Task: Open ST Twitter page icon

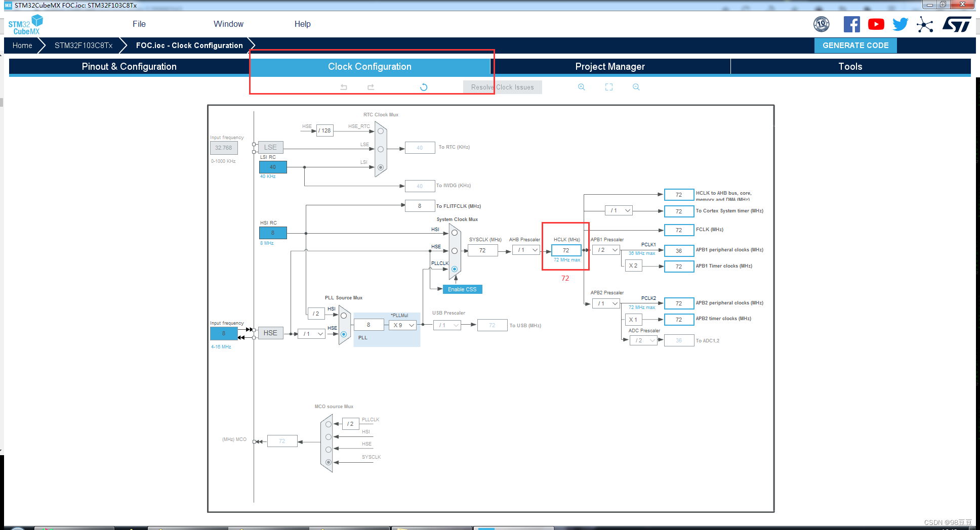Action: point(900,24)
